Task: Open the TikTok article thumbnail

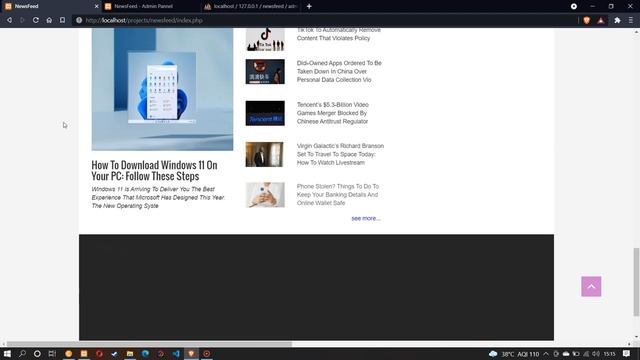Action: point(265,39)
